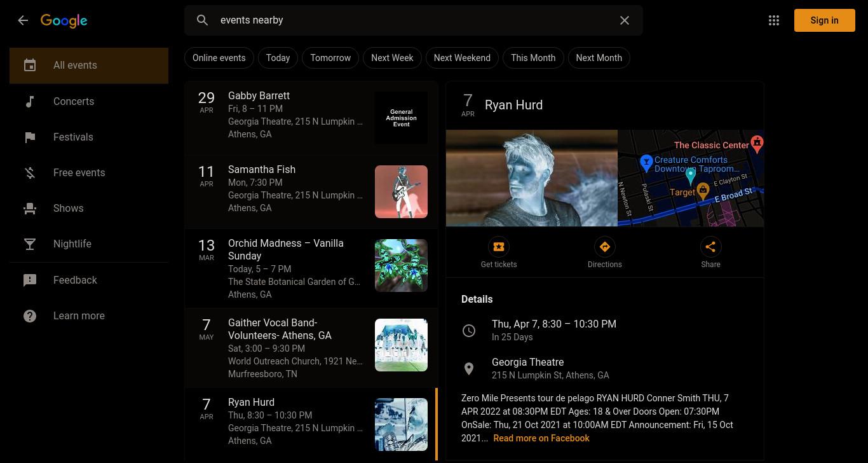868x463 pixels.
Task: Click General Admission Event thumbnail
Action: click(x=401, y=118)
